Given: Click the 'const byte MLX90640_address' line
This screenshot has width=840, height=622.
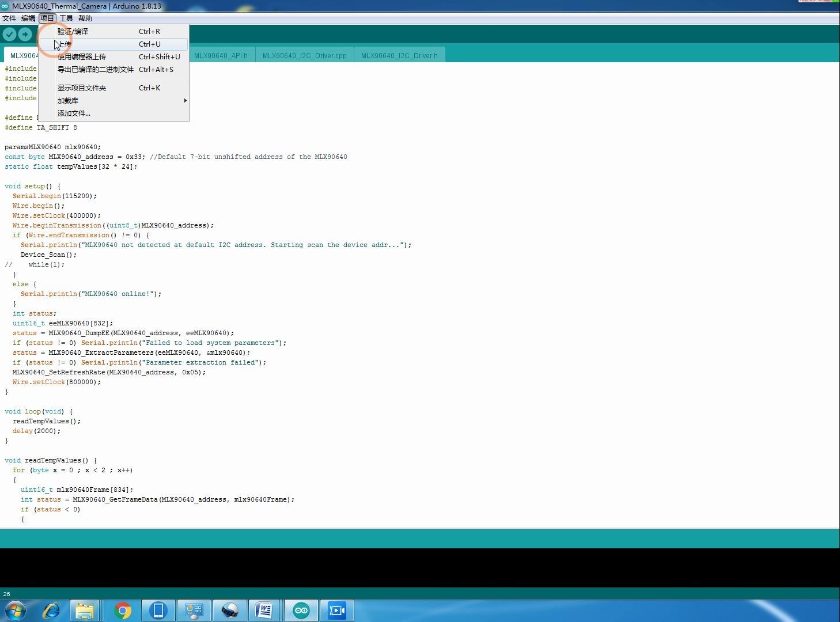Looking at the screenshot, I should click(176, 157).
